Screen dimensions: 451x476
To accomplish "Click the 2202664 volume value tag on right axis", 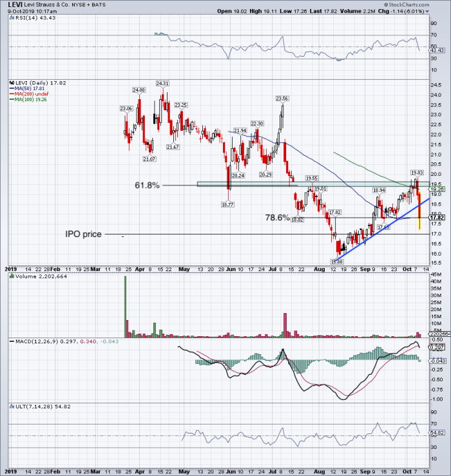I will (x=440, y=334).
